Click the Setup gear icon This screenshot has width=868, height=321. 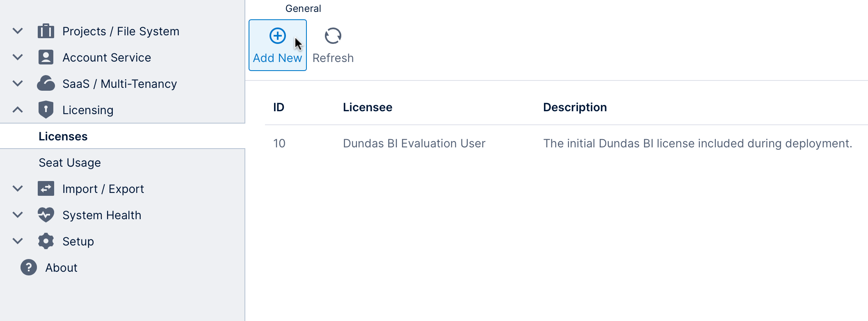coord(46,241)
